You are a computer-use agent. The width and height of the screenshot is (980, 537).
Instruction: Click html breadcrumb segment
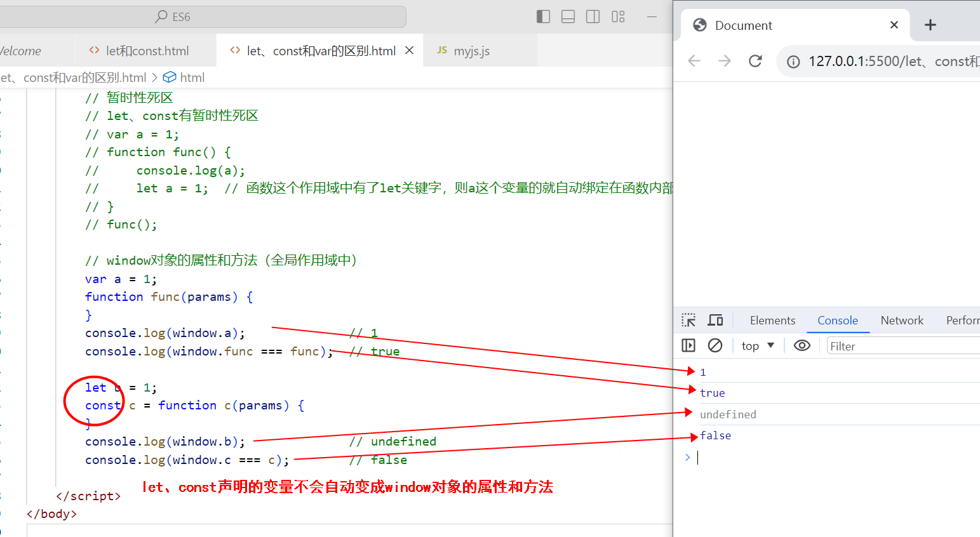(192, 77)
